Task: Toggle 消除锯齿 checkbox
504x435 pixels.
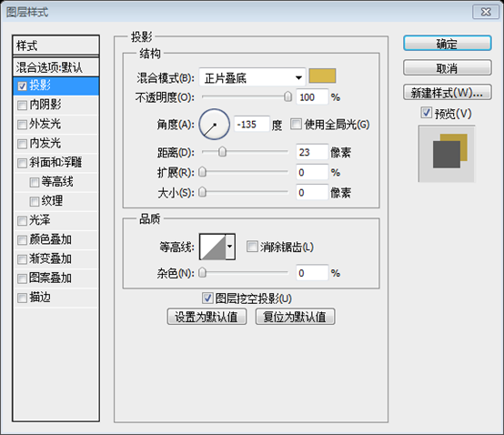Action: tap(252, 247)
